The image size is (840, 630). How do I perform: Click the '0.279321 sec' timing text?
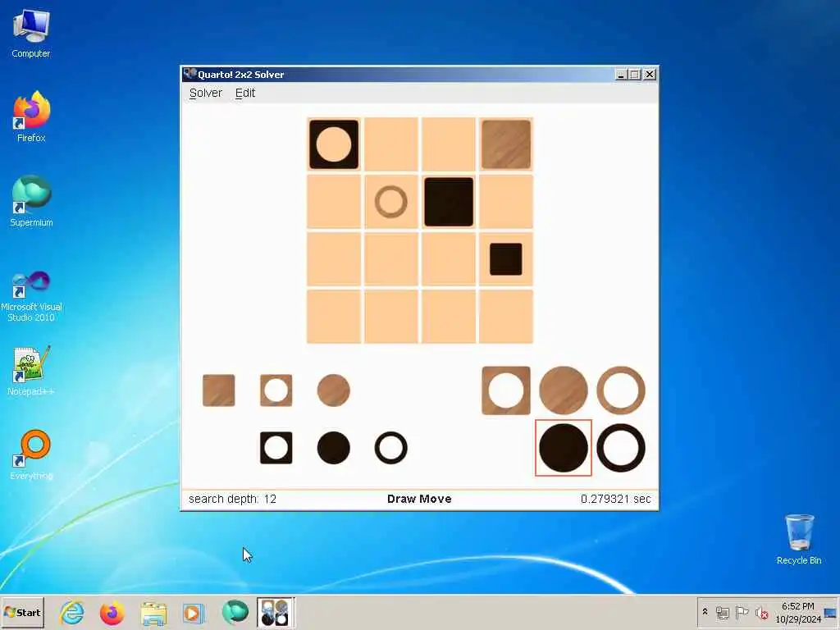pyautogui.click(x=615, y=499)
